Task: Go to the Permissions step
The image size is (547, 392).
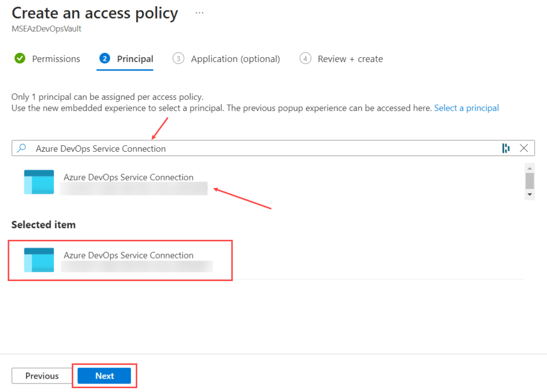Action: point(47,59)
